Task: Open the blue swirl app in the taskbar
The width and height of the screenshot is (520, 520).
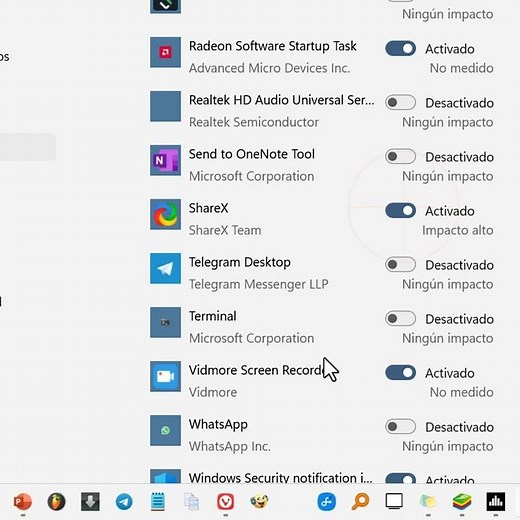Action: point(327,502)
